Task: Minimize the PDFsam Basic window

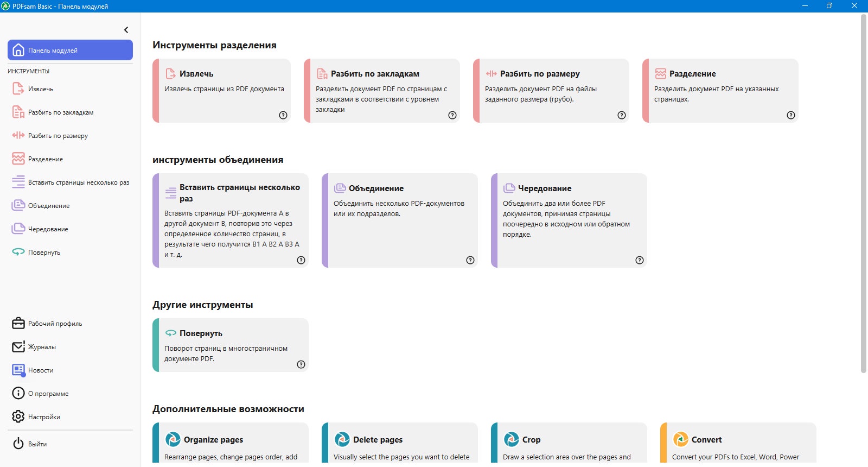Action: [x=805, y=6]
